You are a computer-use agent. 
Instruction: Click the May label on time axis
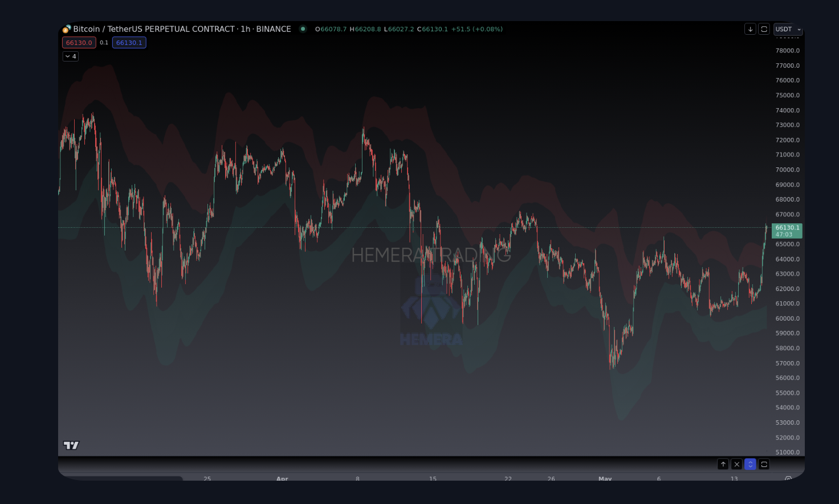click(x=605, y=479)
